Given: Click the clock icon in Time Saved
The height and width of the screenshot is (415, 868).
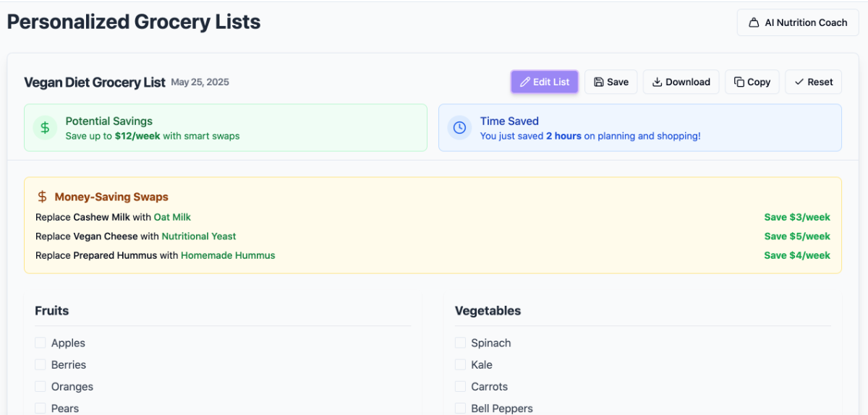Looking at the screenshot, I should coord(459,128).
